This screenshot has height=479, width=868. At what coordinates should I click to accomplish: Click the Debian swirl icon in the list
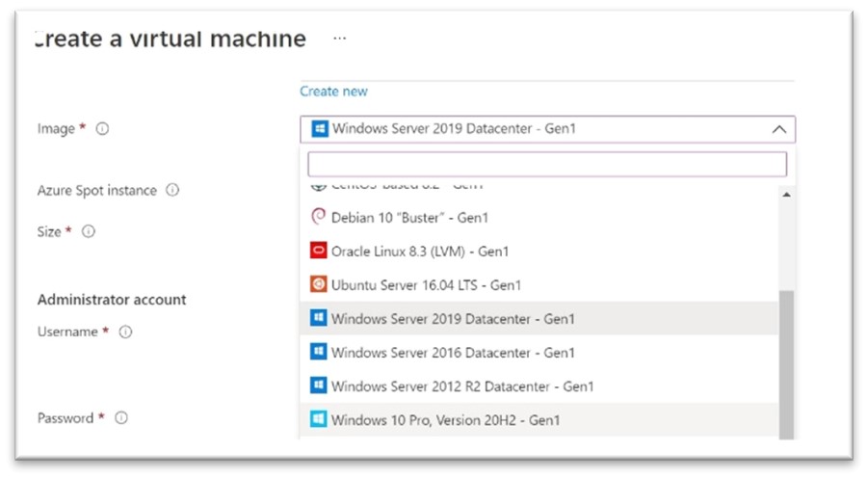click(x=318, y=217)
